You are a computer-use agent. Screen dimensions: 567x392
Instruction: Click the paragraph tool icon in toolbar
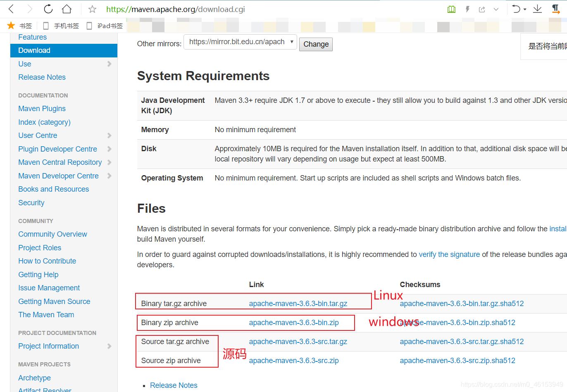click(556, 9)
